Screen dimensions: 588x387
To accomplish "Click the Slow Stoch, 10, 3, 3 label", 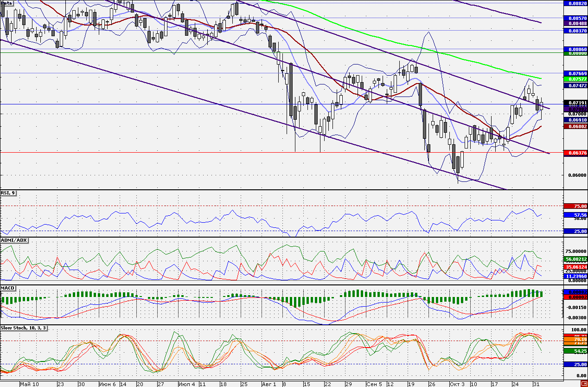I will pyautogui.click(x=24, y=328).
